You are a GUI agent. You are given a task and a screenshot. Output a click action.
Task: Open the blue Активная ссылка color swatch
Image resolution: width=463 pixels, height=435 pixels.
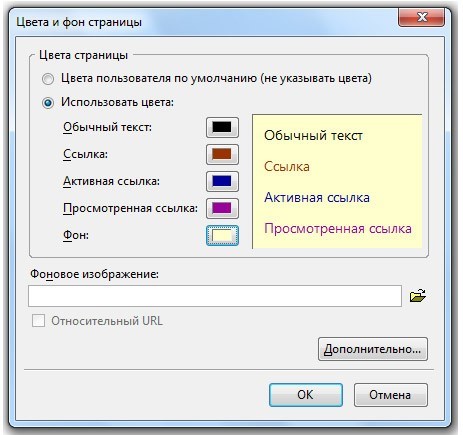point(222,181)
